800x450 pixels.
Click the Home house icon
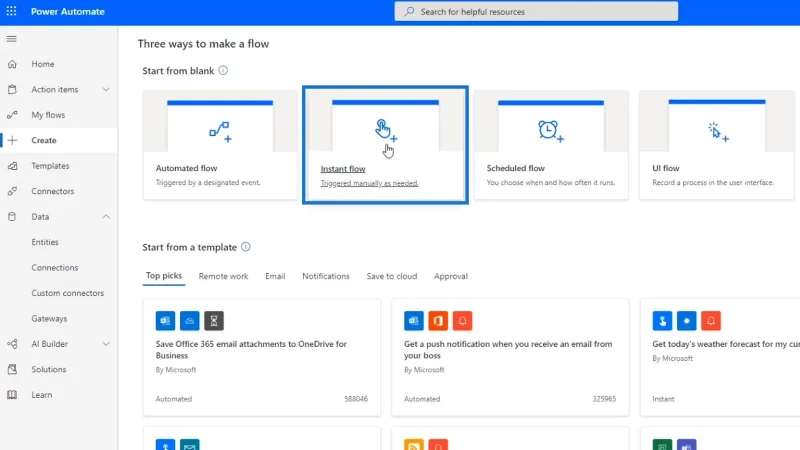tap(12, 64)
